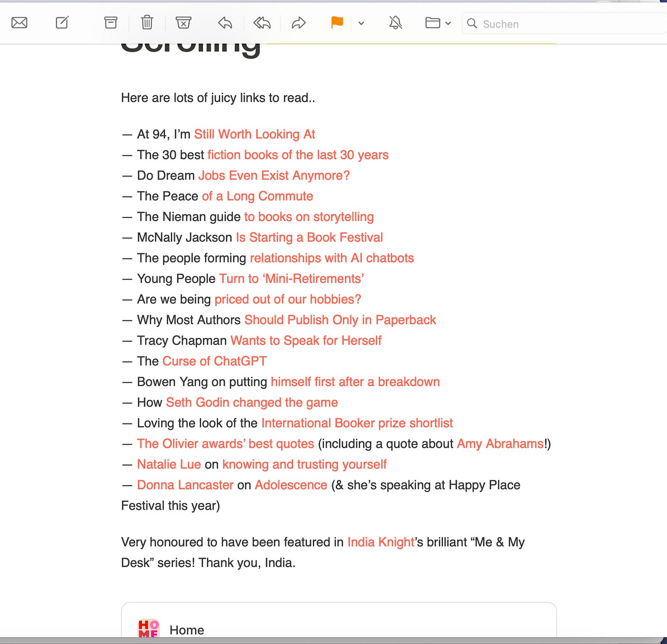667x644 pixels.
Task: Archive the current message
Action: 110,22
